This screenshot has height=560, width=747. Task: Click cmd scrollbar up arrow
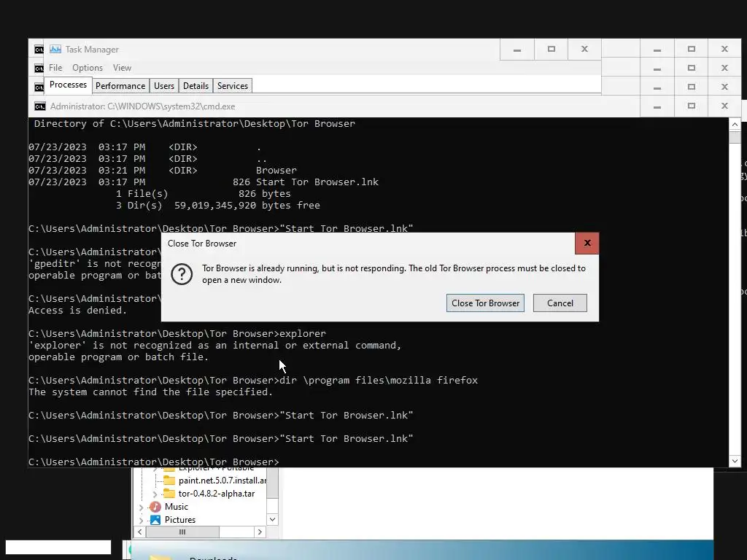point(735,124)
